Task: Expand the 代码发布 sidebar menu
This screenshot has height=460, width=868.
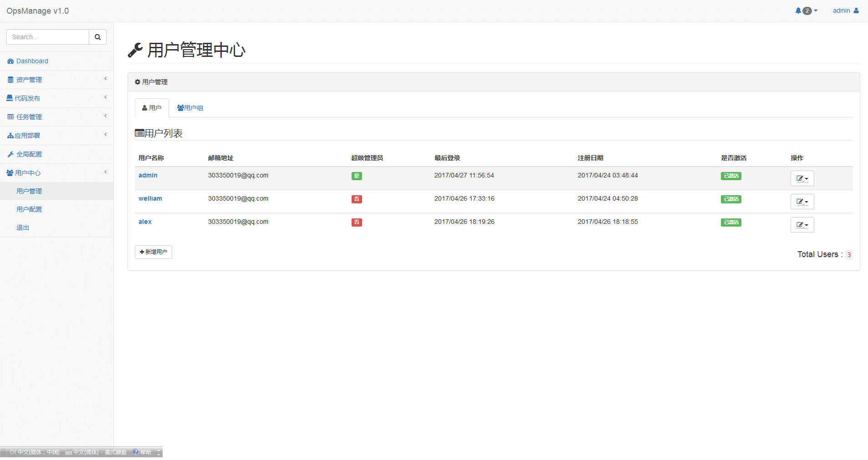Action: pos(56,98)
